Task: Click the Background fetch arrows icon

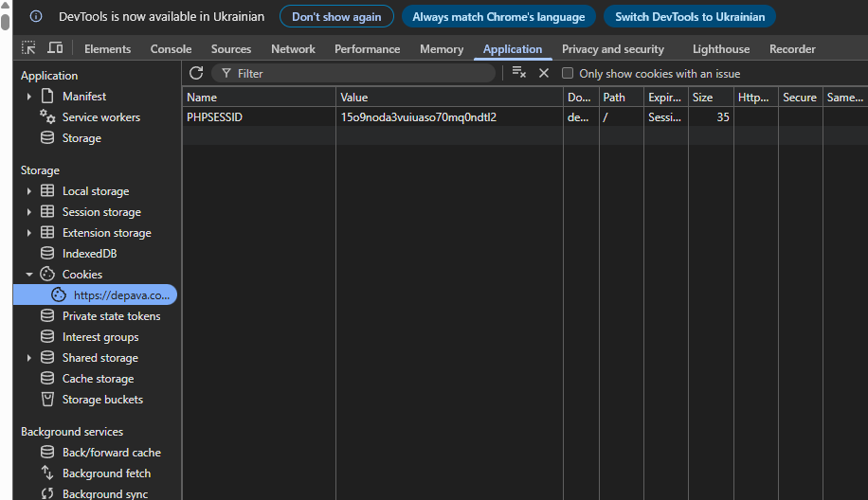Action: click(47, 473)
